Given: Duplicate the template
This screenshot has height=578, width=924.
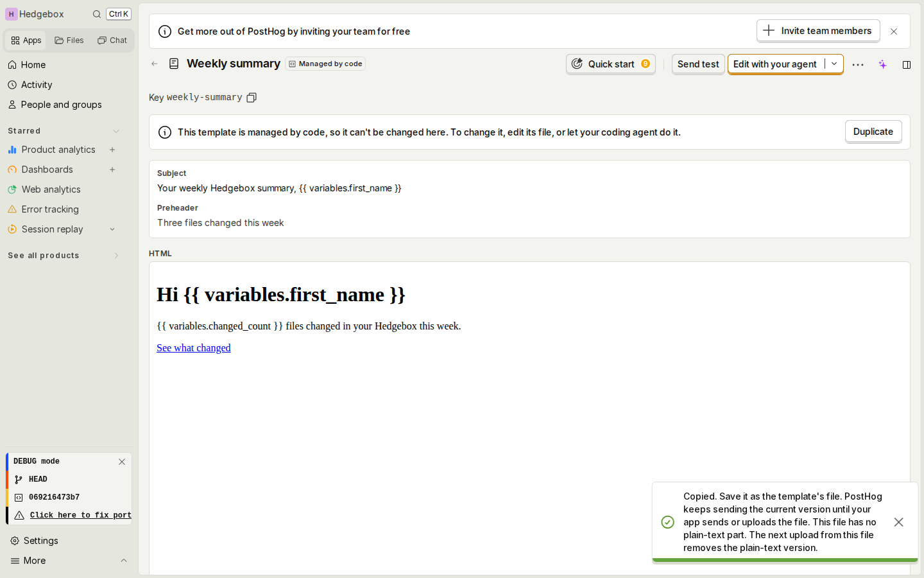Looking at the screenshot, I should pyautogui.click(x=873, y=132).
